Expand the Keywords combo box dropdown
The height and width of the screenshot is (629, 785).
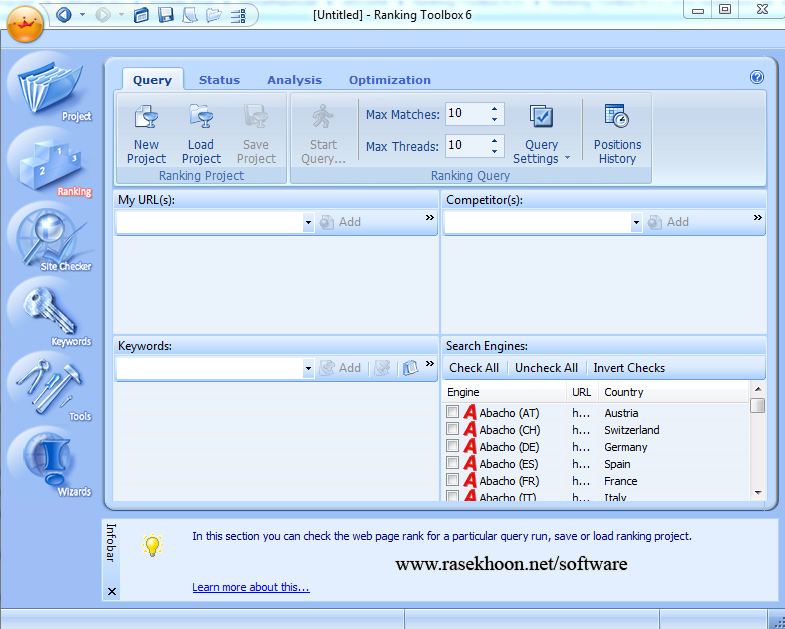[308, 369]
